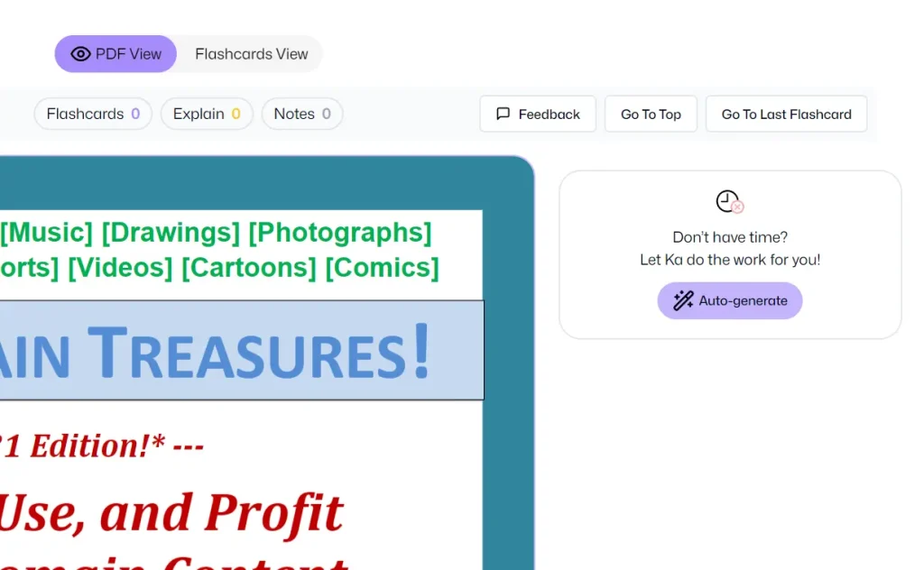This screenshot has width=924, height=570.
Task: Click the eye icon in PDF View
Action: [x=80, y=54]
